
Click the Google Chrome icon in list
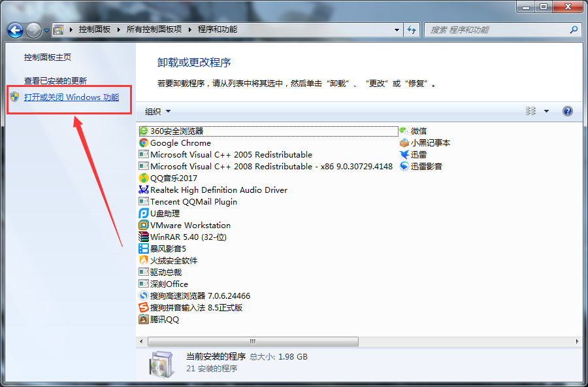[x=144, y=143]
